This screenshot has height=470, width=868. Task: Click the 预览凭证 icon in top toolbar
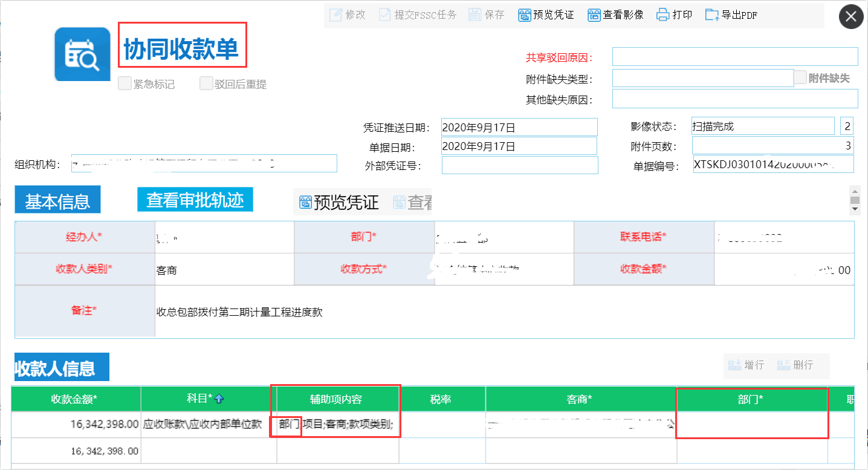(x=525, y=15)
